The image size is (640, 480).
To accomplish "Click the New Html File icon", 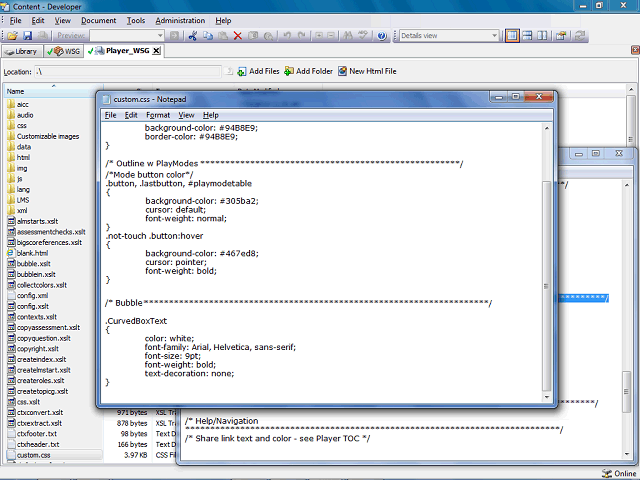I will click(x=342, y=71).
